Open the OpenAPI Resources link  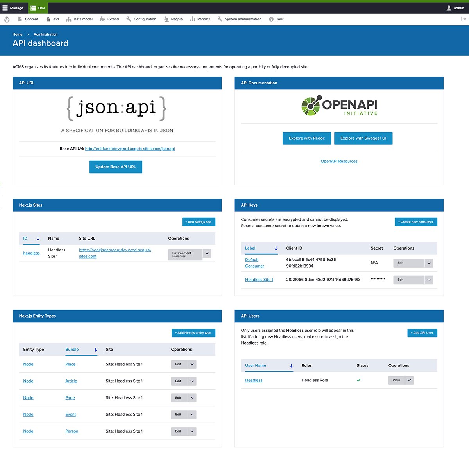339,161
